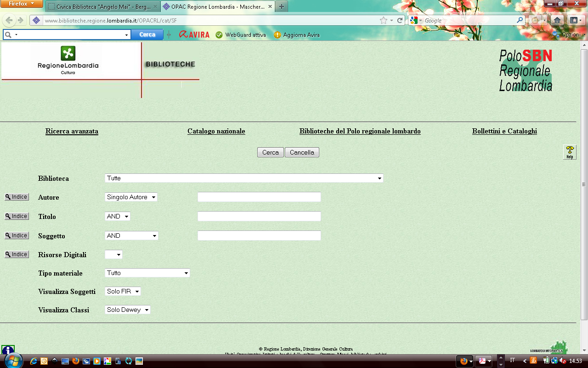The image size is (588, 368).
Task: Open the Singolo Autore dropdown
Action: click(131, 197)
